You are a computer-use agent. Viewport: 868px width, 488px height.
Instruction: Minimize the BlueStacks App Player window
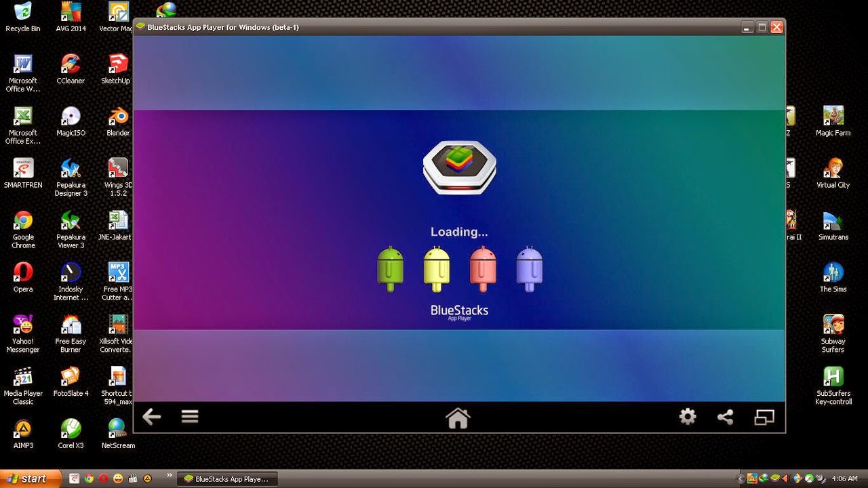click(747, 27)
